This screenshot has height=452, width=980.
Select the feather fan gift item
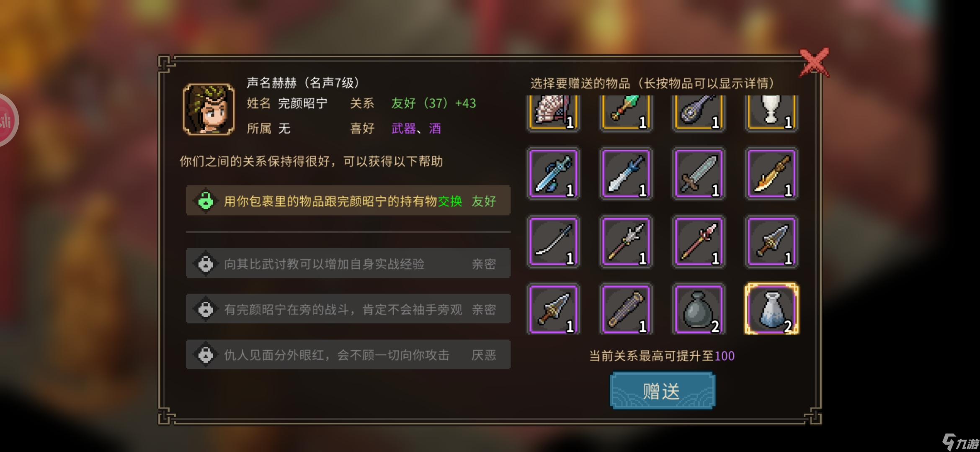point(553,112)
